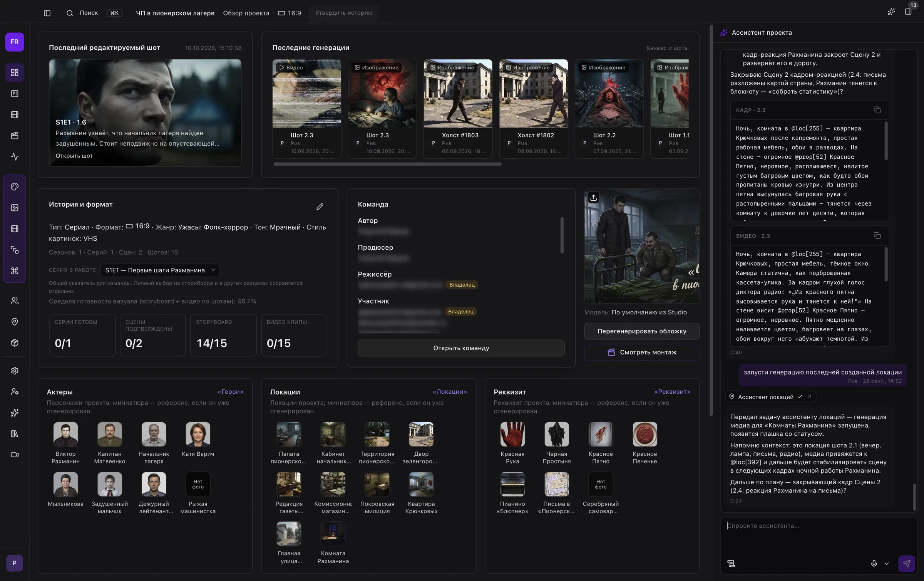The width and height of the screenshot is (924, 581).
Task: Start voice input with the microphone icon
Action: click(x=874, y=564)
